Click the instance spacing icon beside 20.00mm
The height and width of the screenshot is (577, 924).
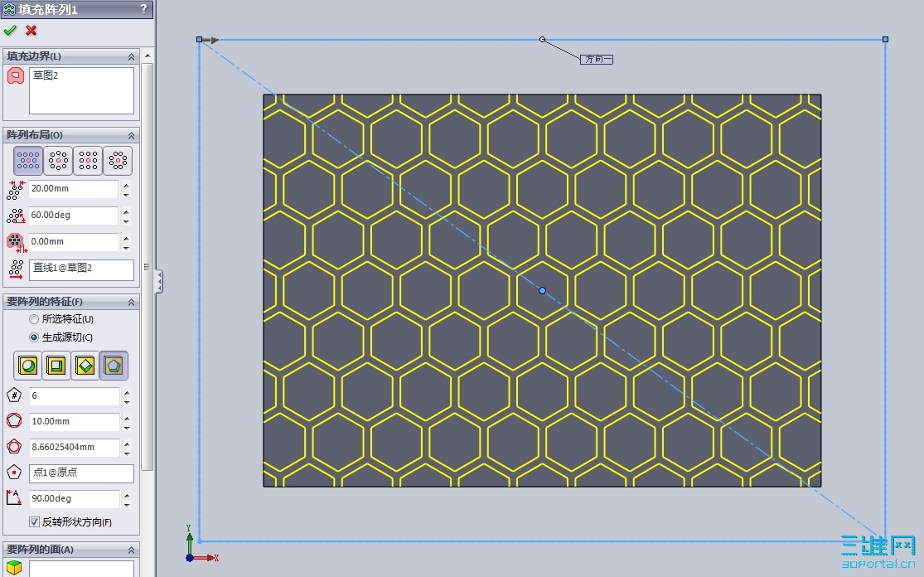[x=15, y=190]
